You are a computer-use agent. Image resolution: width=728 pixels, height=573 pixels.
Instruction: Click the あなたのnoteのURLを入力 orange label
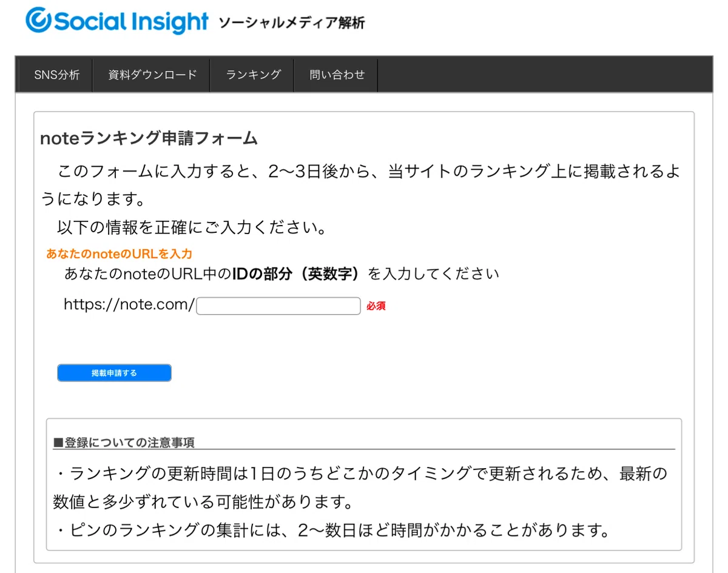119,254
